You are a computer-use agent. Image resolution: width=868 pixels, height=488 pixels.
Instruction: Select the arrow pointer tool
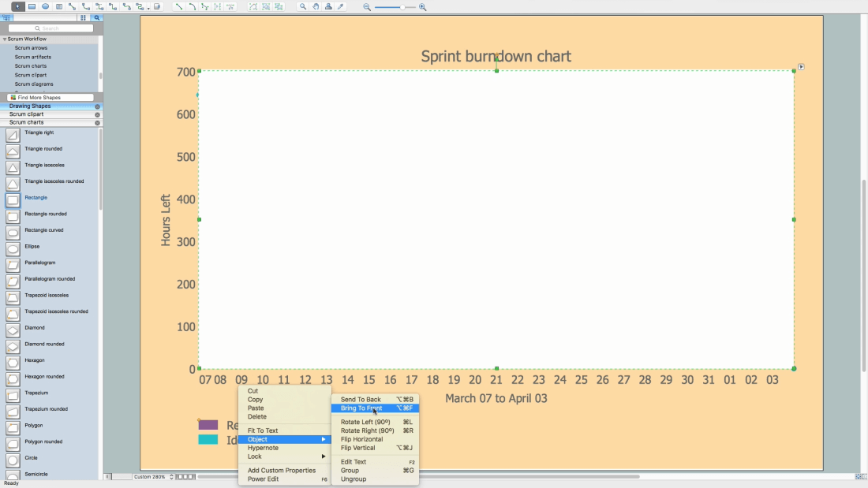(x=17, y=6)
